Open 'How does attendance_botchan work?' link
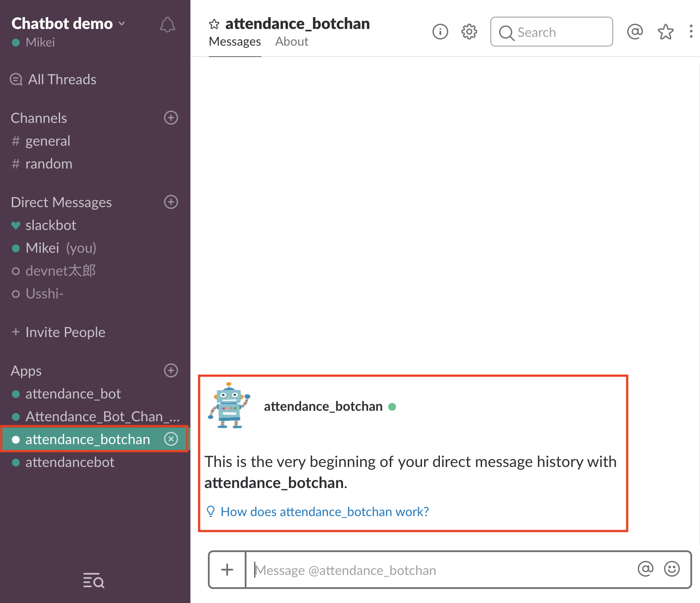 pos(324,512)
